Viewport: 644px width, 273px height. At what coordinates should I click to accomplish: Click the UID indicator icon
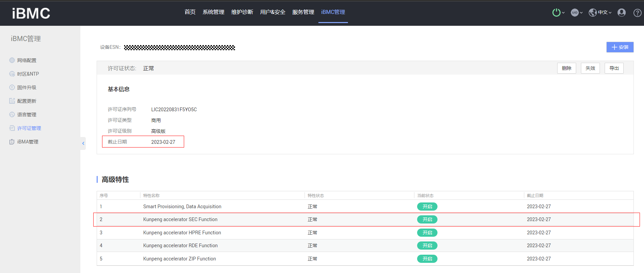coord(574,13)
